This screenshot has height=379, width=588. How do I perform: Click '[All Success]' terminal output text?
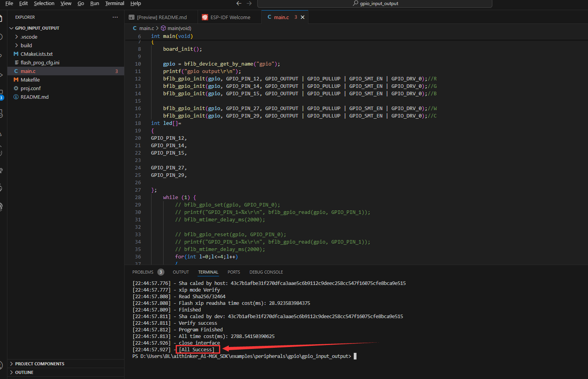197,350
